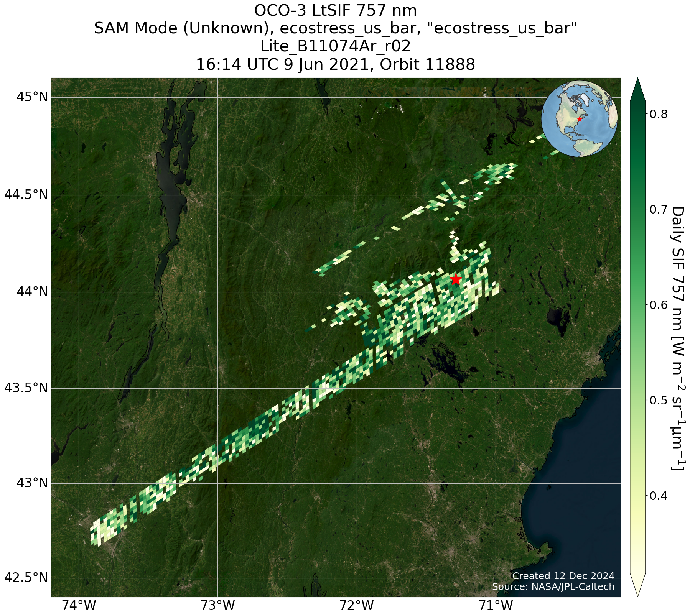Click the inset globe locator
690x616 pixels.
point(579,118)
